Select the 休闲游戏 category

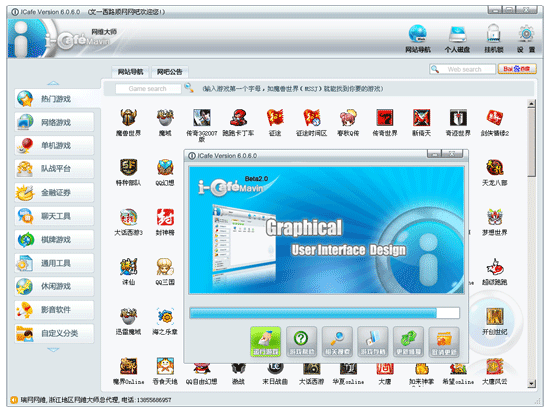[x=54, y=287]
